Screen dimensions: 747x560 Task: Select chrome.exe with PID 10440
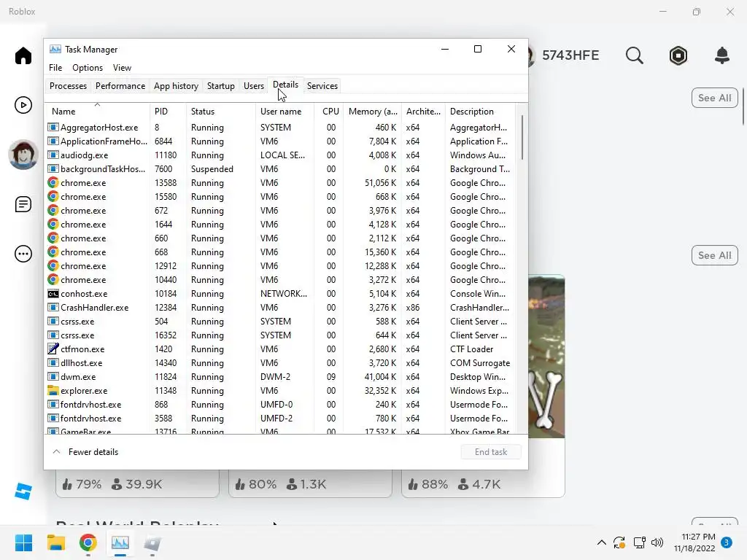281,280
